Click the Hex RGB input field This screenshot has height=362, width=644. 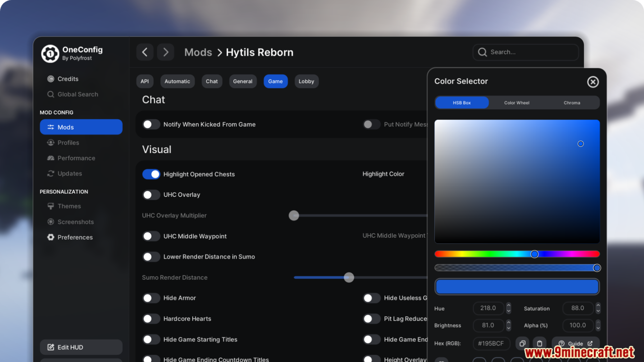point(491,343)
